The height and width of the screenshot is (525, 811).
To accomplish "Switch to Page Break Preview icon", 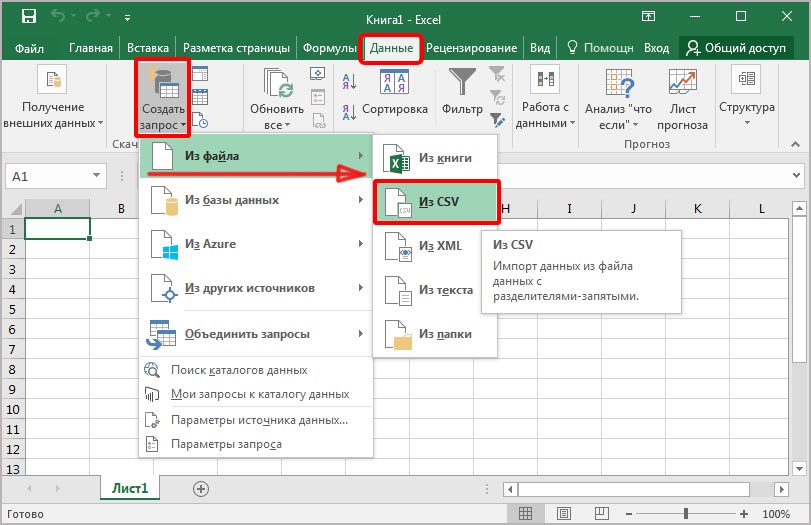I will coord(602,514).
